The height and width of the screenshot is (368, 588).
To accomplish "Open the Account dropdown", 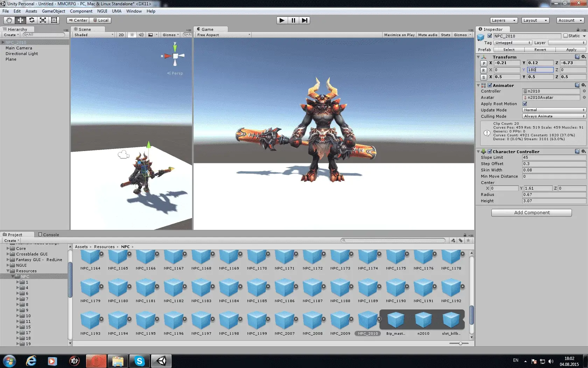I will click(x=570, y=20).
